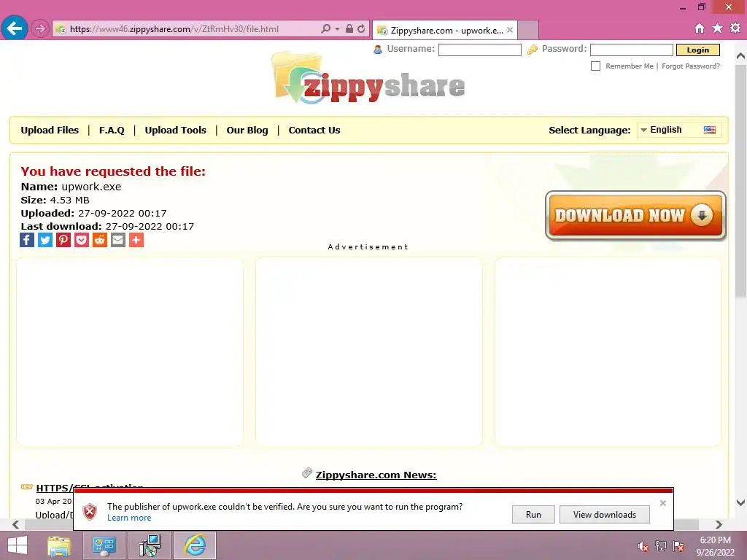Open the Windows Start button

coord(18,545)
